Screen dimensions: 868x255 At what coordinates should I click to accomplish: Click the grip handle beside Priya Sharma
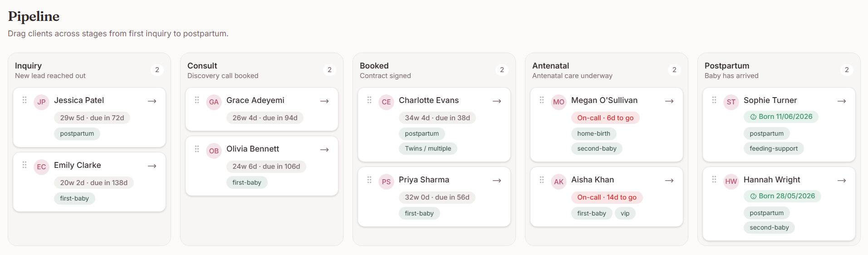tap(369, 180)
